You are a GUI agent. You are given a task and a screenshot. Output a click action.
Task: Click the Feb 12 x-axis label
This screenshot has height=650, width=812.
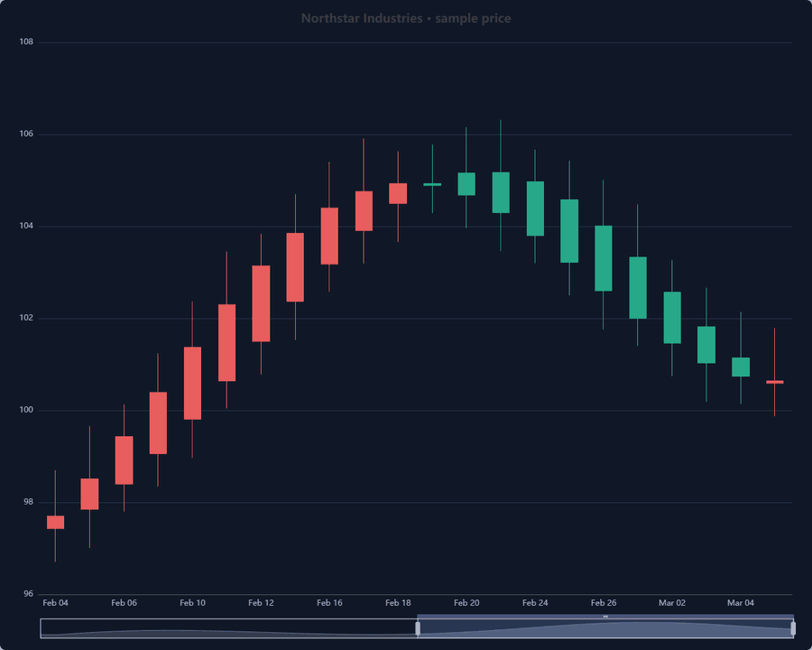[x=261, y=603]
